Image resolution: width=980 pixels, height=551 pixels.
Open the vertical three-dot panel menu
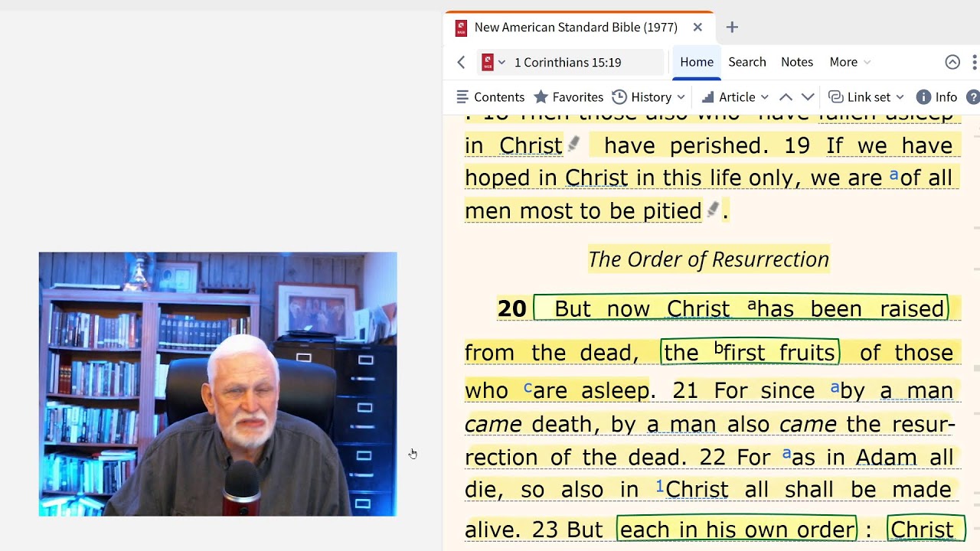coord(975,62)
